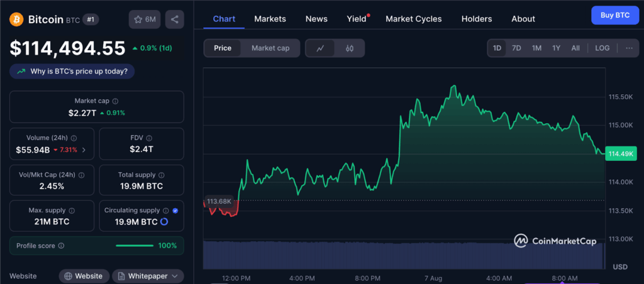Go to the Market Cycles tab
Screen dimensions: 644x284
pyautogui.click(x=413, y=19)
